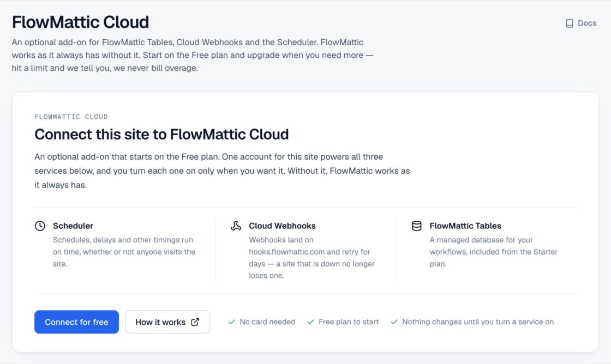Click the Free plan to start text
This screenshot has width=611, height=364.
[349, 322]
